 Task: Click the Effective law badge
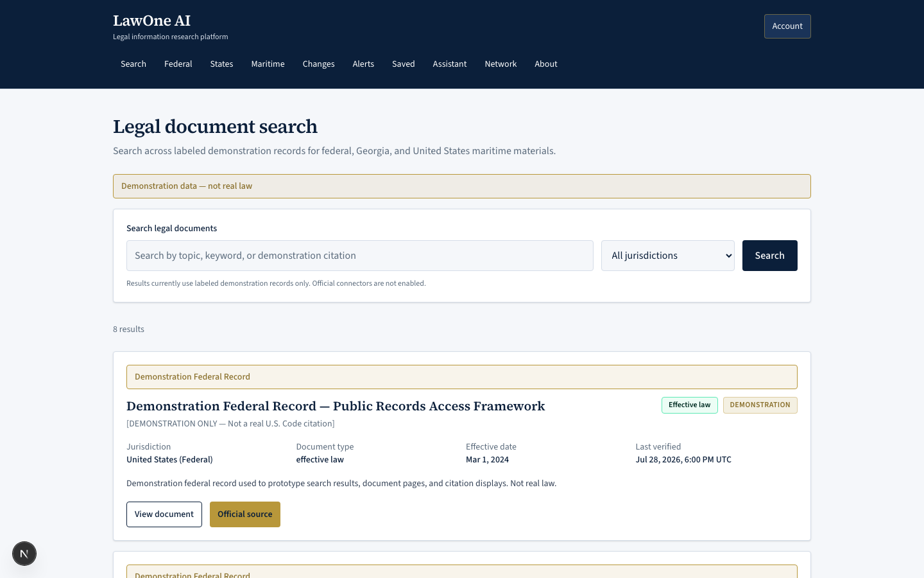(x=690, y=405)
